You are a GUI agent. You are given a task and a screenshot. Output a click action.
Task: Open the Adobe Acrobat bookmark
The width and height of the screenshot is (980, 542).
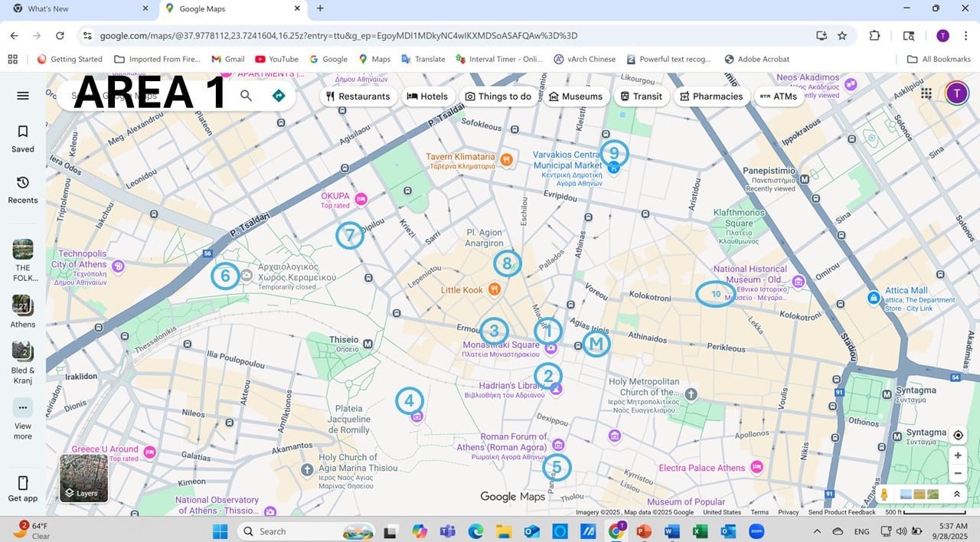pos(756,59)
